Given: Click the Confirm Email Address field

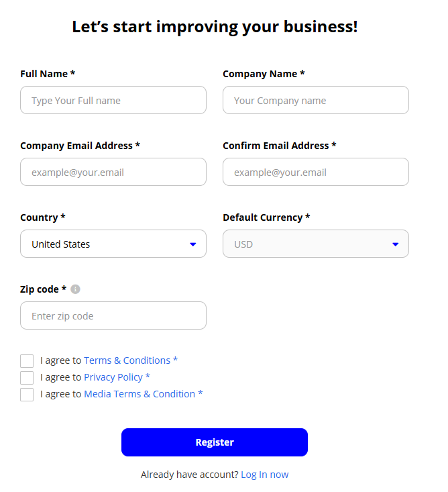Looking at the screenshot, I should [316, 172].
